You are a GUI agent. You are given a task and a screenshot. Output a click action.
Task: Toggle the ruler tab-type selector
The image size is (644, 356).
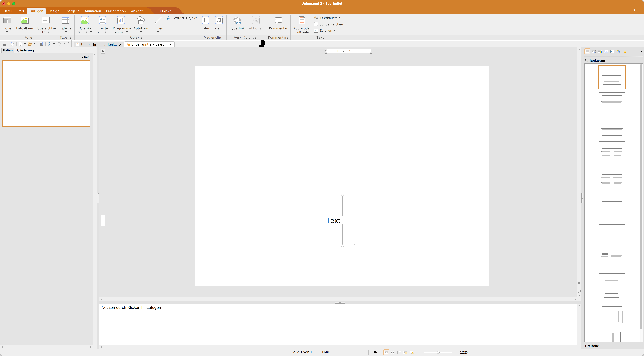(x=103, y=51)
